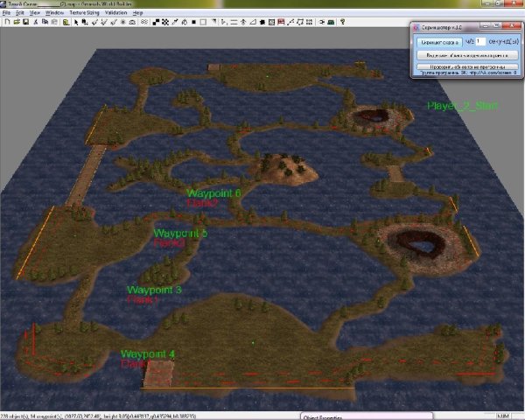525x420 pixels.
Task: Open the File menu
Action: click(x=7, y=14)
